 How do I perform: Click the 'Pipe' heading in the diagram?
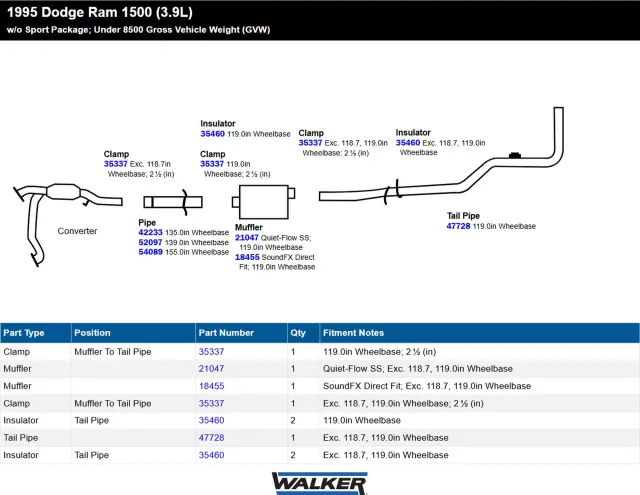147,222
